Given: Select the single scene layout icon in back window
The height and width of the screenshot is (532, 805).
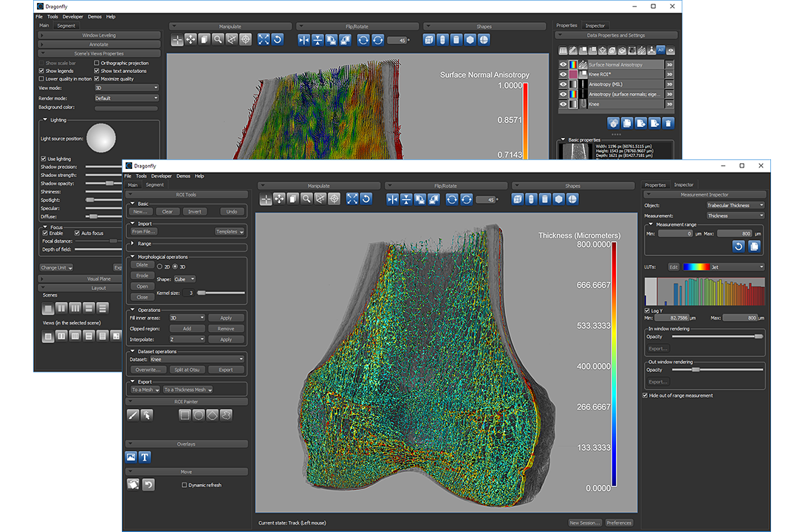Looking at the screenshot, I should tap(48, 308).
